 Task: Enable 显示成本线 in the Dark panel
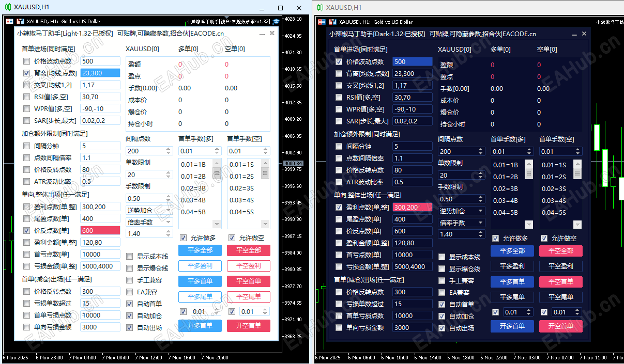pyautogui.click(x=443, y=256)
